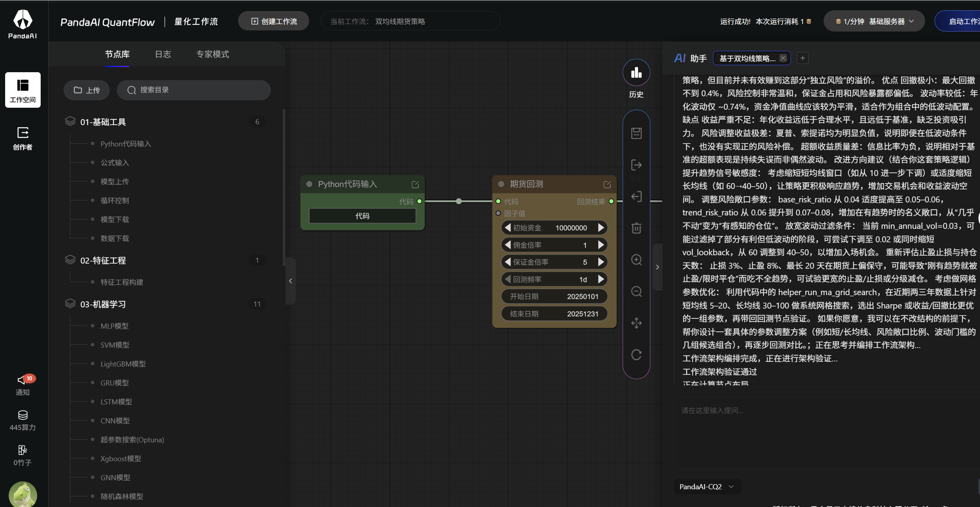Open the 通知 notifications icon
This screenshot has width=980, height=507.
[23, 385]
